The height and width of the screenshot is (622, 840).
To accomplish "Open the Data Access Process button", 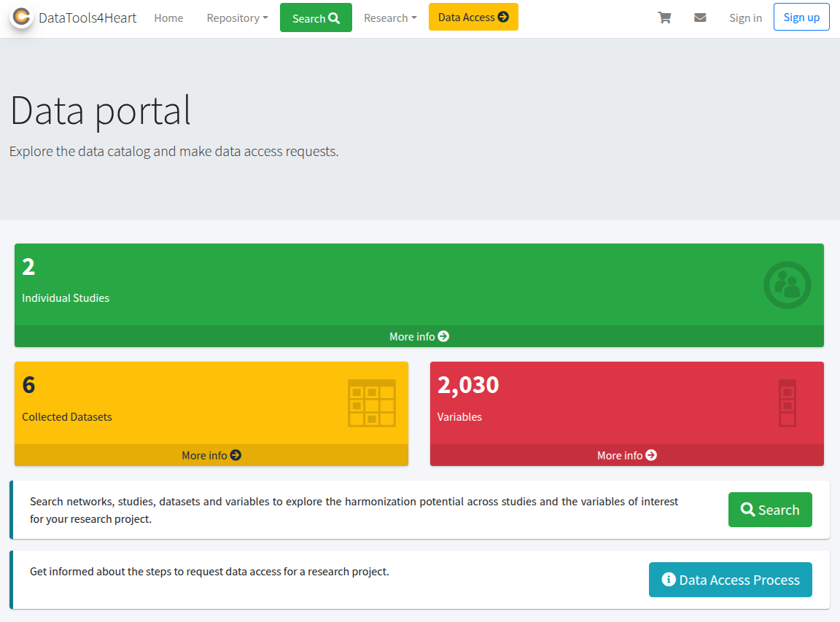I will [x=730, y=580].
